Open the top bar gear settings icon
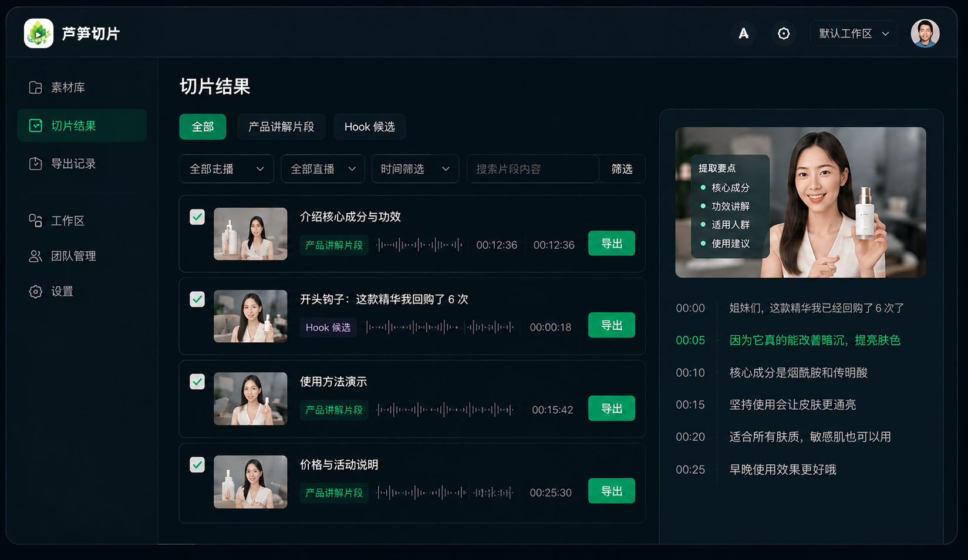The image size is (968, 560). point(784,33)
